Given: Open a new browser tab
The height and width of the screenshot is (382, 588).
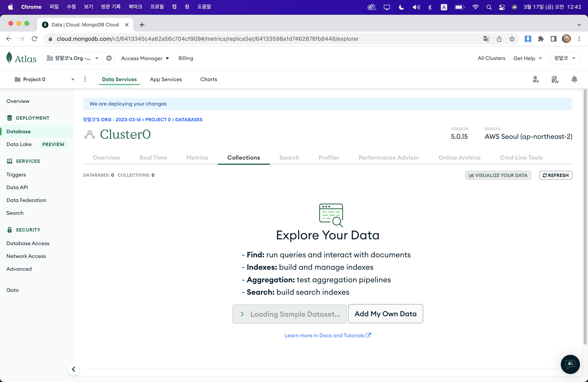Looking at the screenshot, I should (x=142, y=25).
